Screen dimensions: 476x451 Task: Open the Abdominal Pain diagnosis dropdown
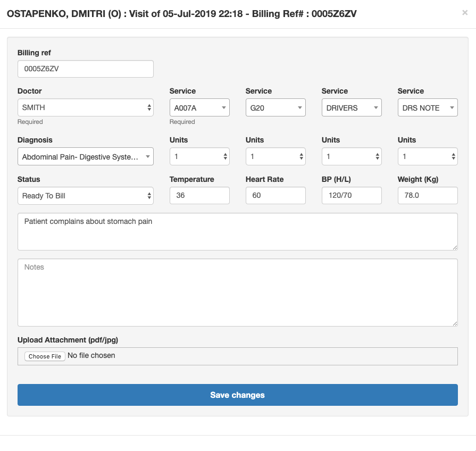tap(86, 156)
